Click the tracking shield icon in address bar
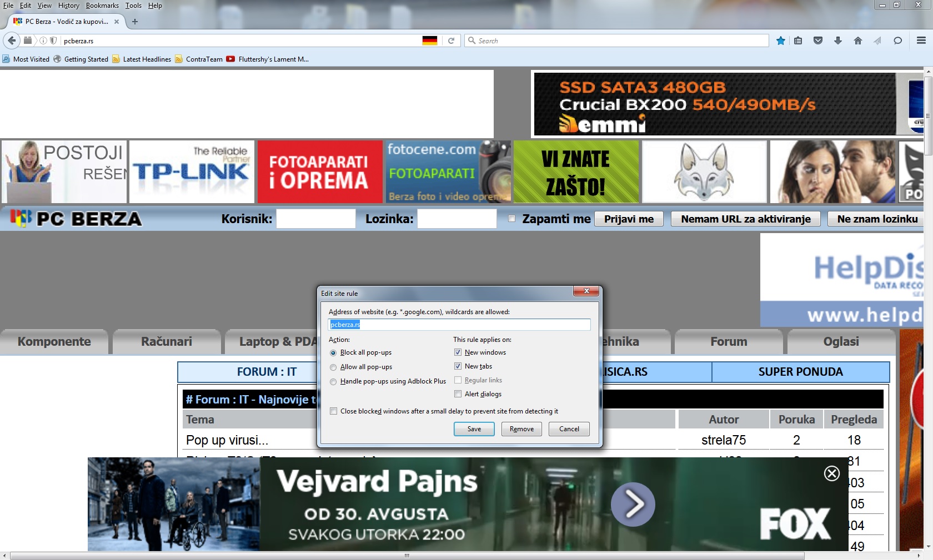Image resolution: width=933 pixels, height=560 pixels. coord(53,41)
